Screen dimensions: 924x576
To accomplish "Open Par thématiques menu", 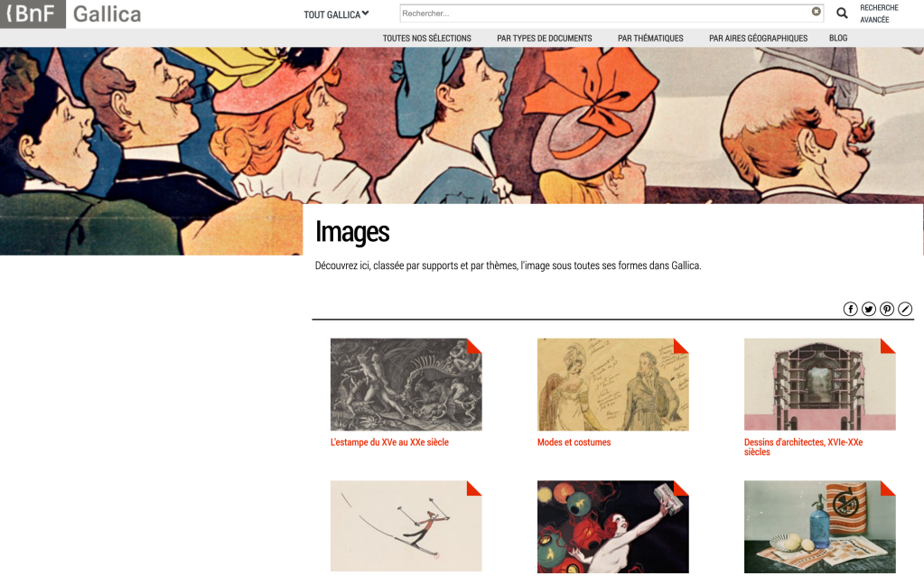I will point(650,38).
